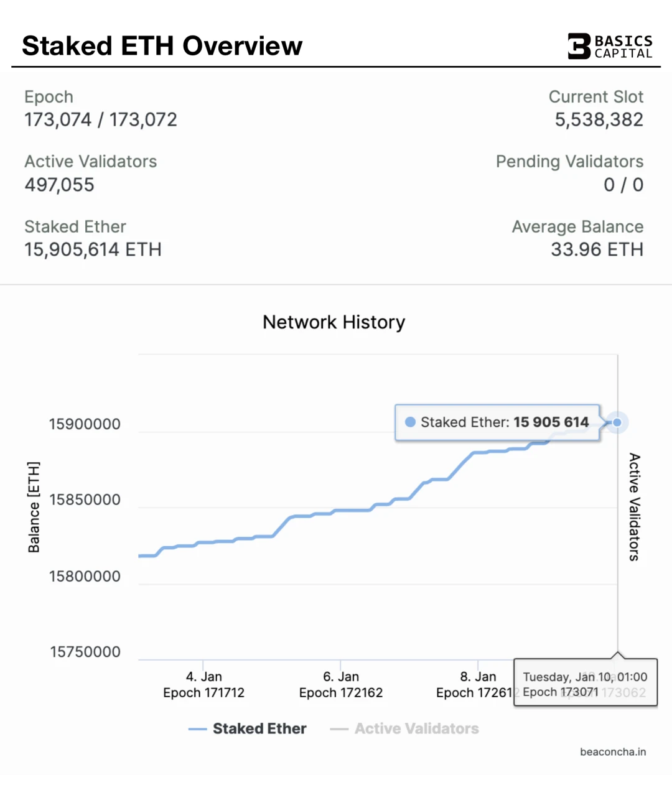Click the 6. Jan Epoch 172162 axis label
Screen dimensions: 672x785
(341, 684)
